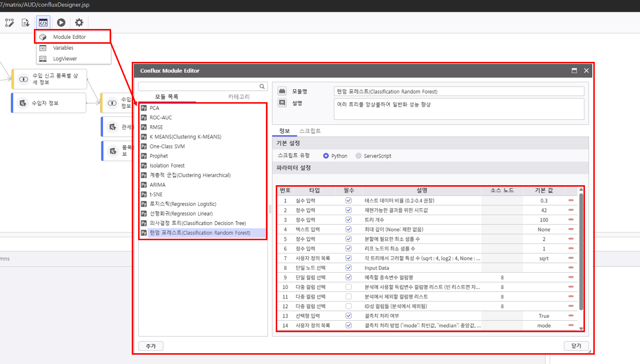Choose Variables from the dropdown menu

(63, 48)
